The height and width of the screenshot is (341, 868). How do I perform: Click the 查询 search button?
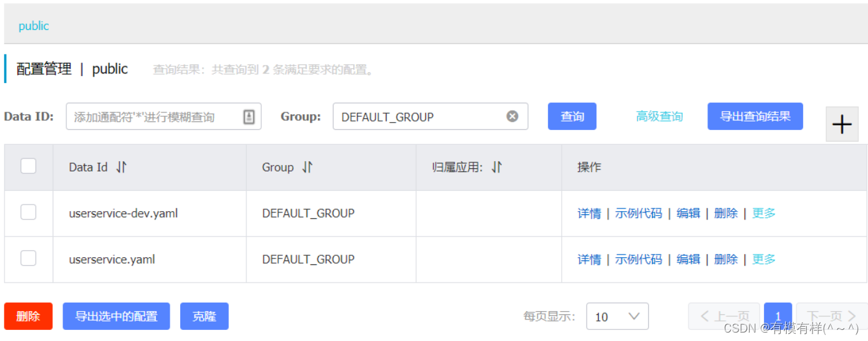572,116
